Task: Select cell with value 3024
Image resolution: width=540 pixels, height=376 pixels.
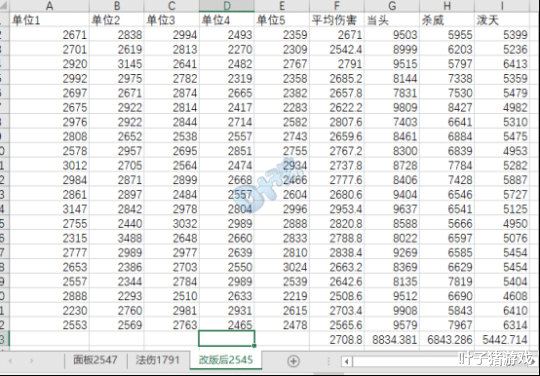Action: point(282,267)
